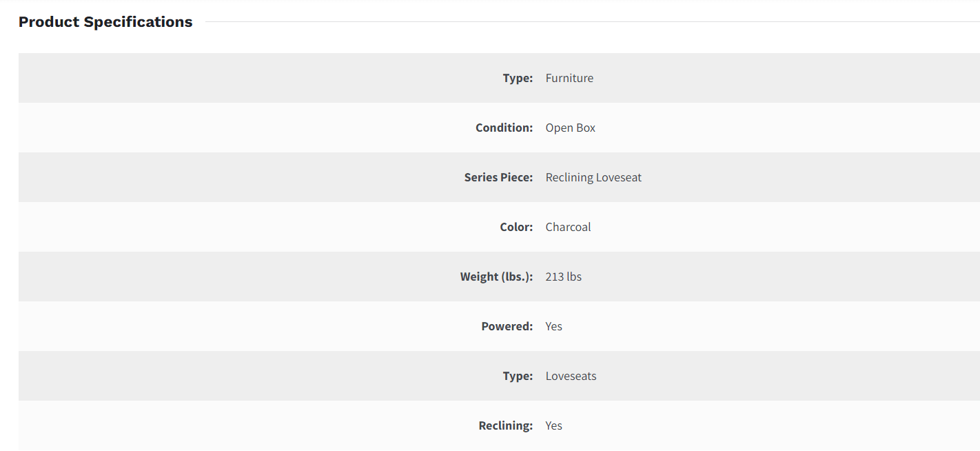Click the Product Specifications heading

coord(105,22)
